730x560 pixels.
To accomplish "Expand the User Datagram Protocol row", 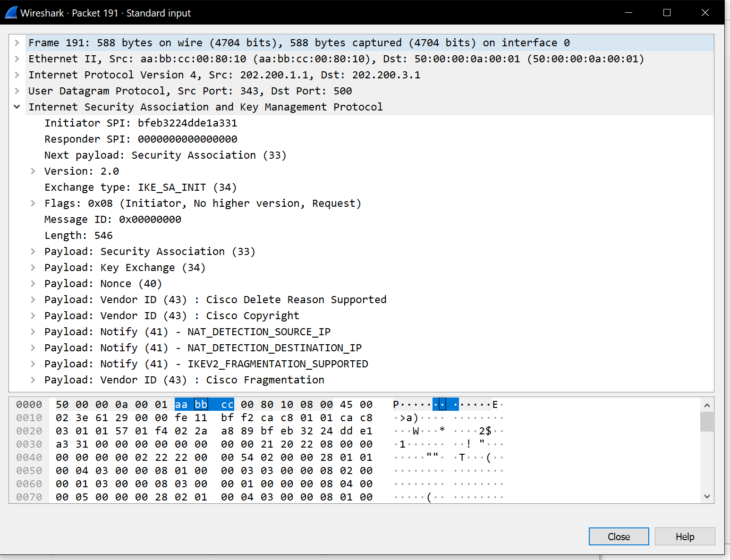I will [x=17, y=91].
